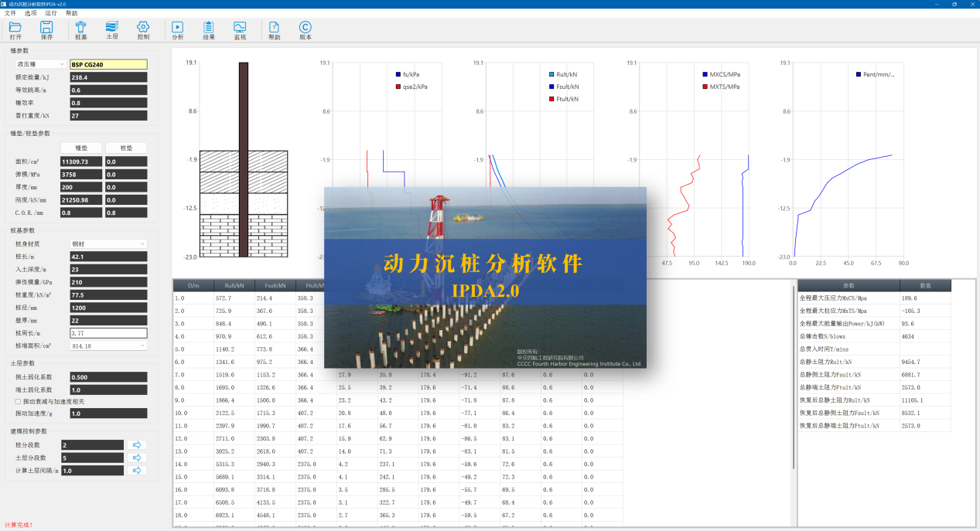
Task: Show the 结果 (Results) clipboard icon
Action: tap(209, 27)
